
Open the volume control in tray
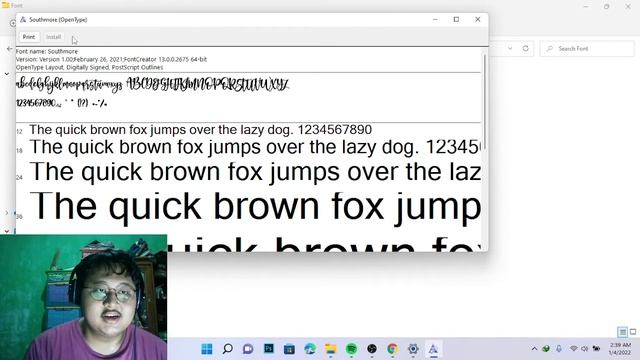[584, 349]
